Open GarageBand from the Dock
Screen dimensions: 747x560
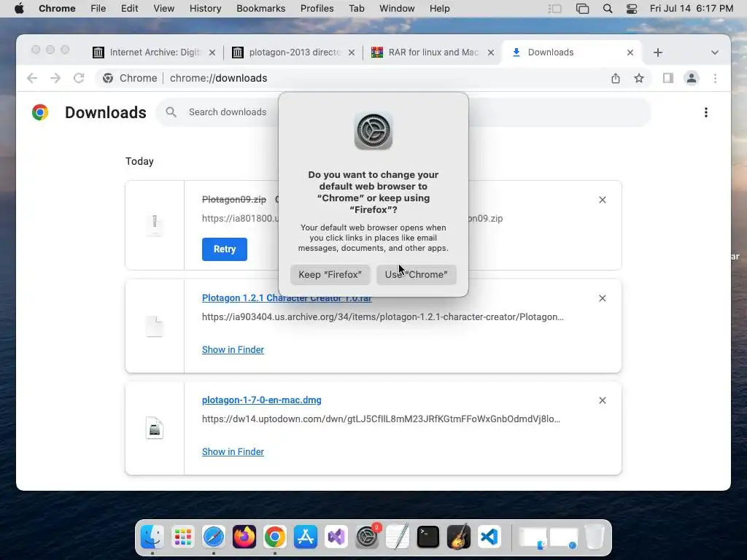[459, 537]
